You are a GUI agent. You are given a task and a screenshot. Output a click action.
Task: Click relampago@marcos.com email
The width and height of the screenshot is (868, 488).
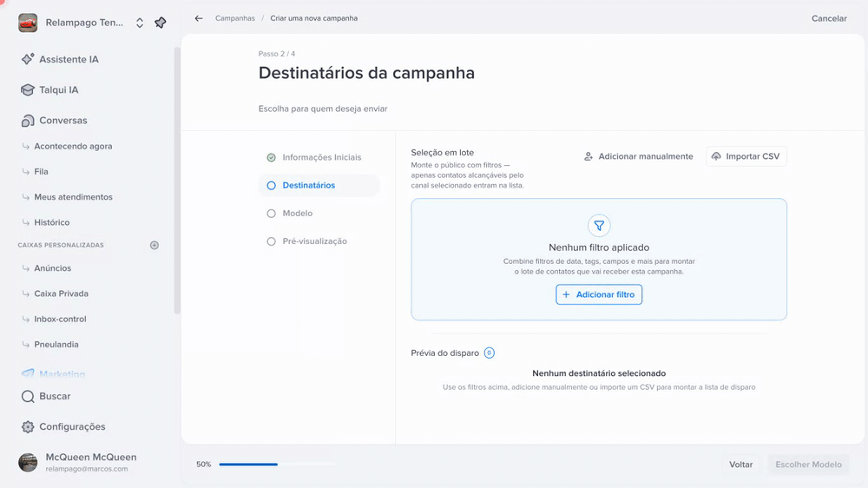tap(86, 469)
